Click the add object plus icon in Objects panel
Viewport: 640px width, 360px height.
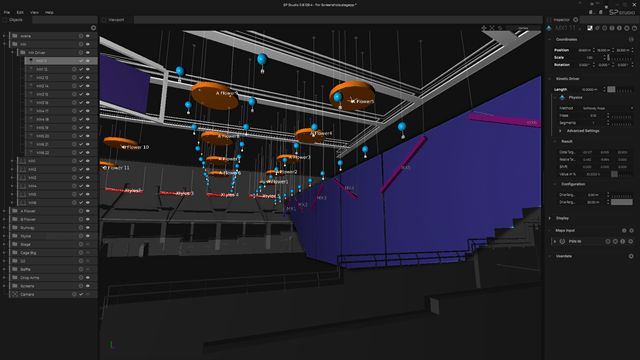93,28
